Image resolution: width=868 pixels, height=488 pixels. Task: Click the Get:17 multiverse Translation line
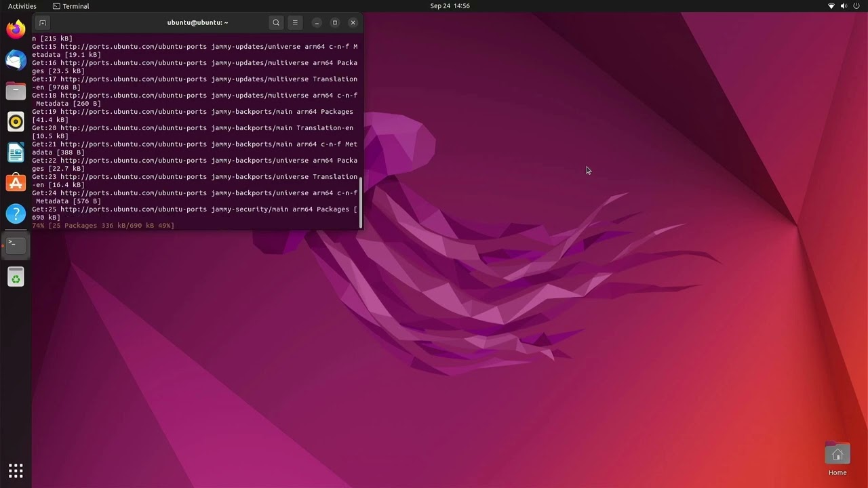point(195,83)
